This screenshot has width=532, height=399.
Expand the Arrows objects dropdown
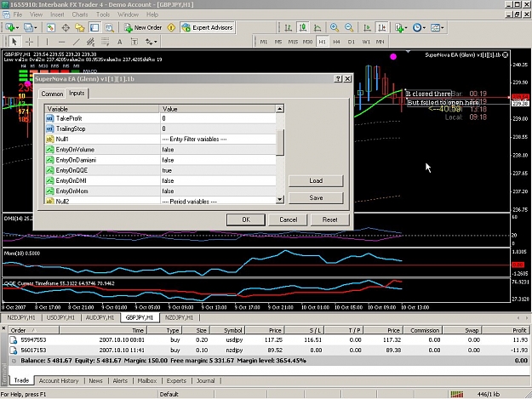tap(156, 42)
